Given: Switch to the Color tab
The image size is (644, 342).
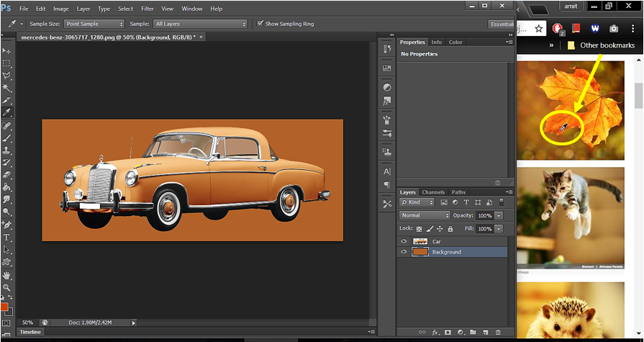Looking at the screenshot, I should tap(455, 42).
